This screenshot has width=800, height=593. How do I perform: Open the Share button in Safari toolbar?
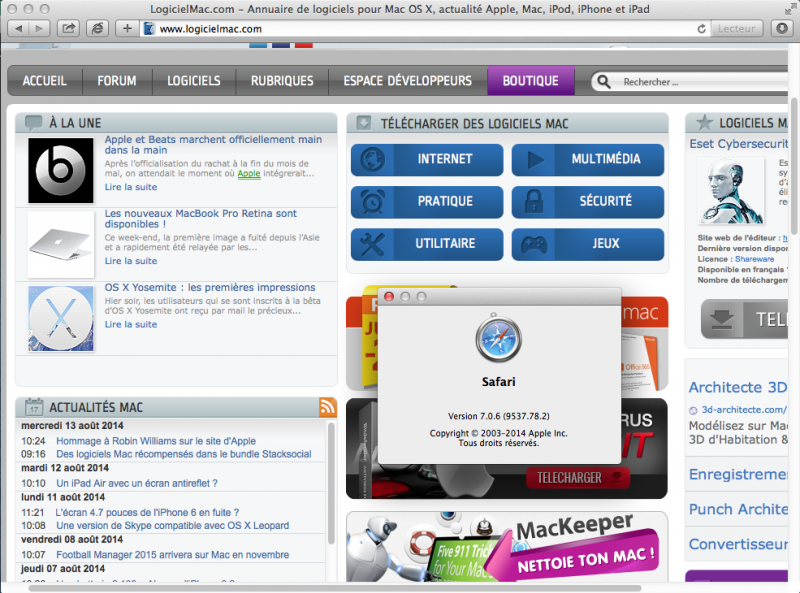[68, 29]
